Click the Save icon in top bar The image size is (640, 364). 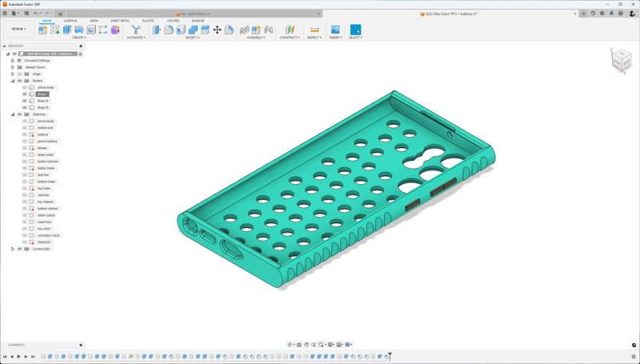[26, 14]
